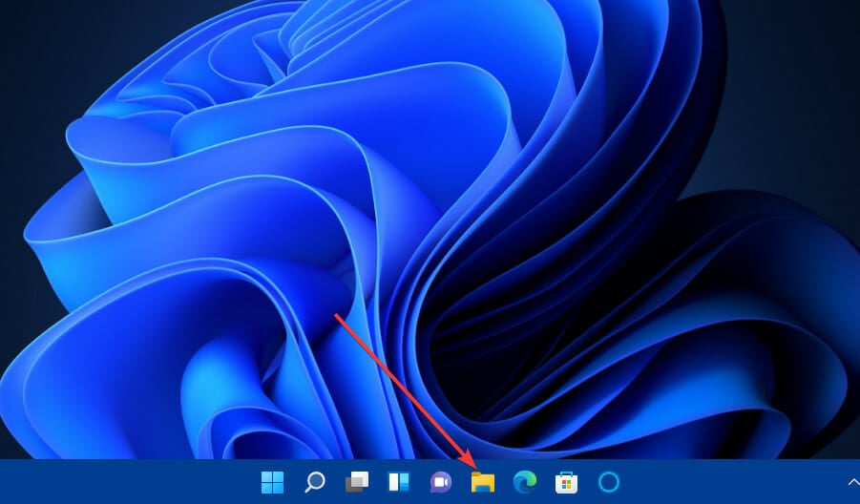Image resolution: width=860 pixels, height=504 pixels.
Task: Launch Cortana from the taskbar
Action: 608,482
